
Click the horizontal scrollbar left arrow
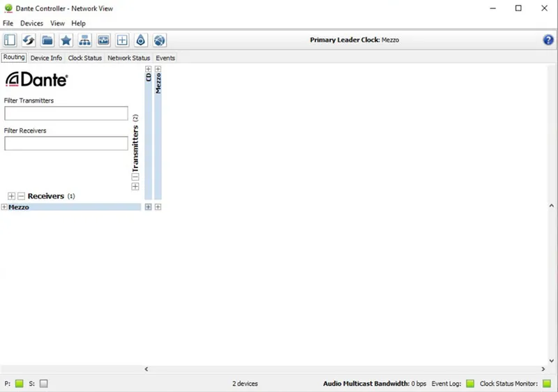[x=146, y=369]
